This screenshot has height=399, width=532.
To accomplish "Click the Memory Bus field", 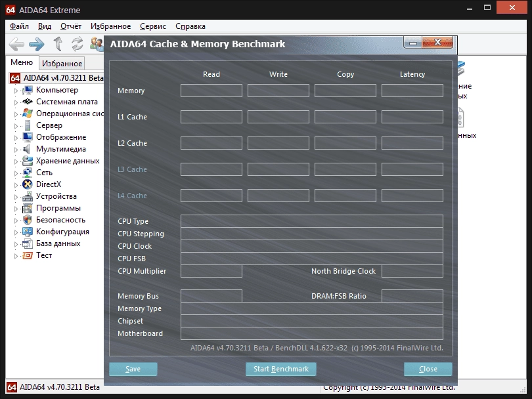I will [x=211, y=296].
